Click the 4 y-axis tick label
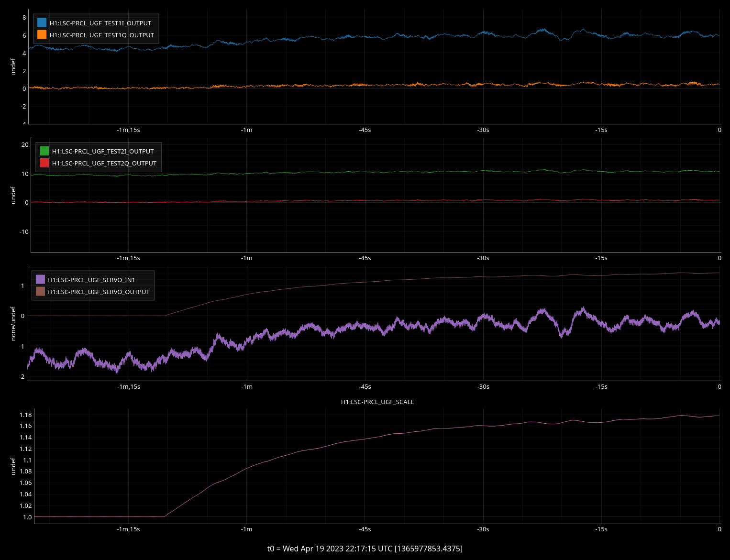 24,53
